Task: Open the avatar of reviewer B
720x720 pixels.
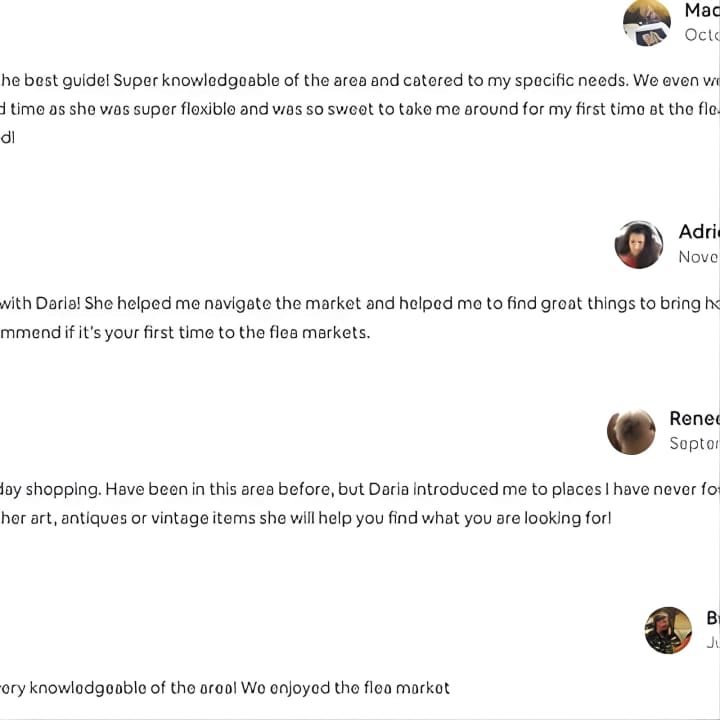Action: 668,630
